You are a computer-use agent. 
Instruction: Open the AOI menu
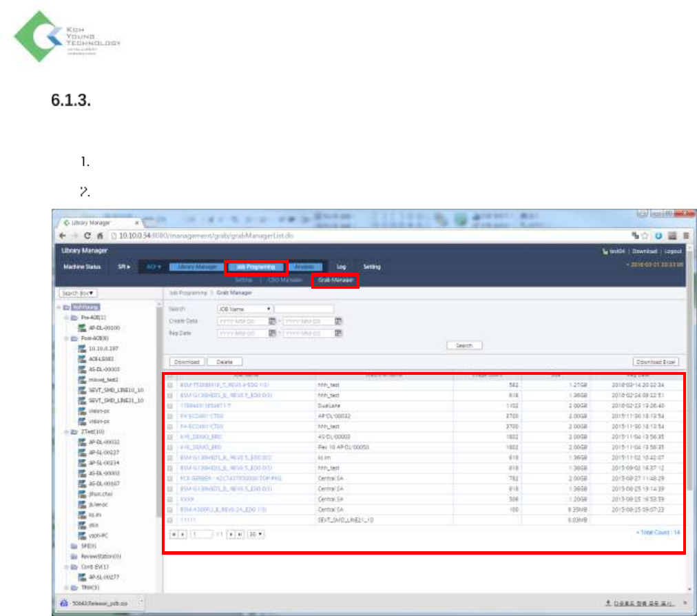point(154,267)
